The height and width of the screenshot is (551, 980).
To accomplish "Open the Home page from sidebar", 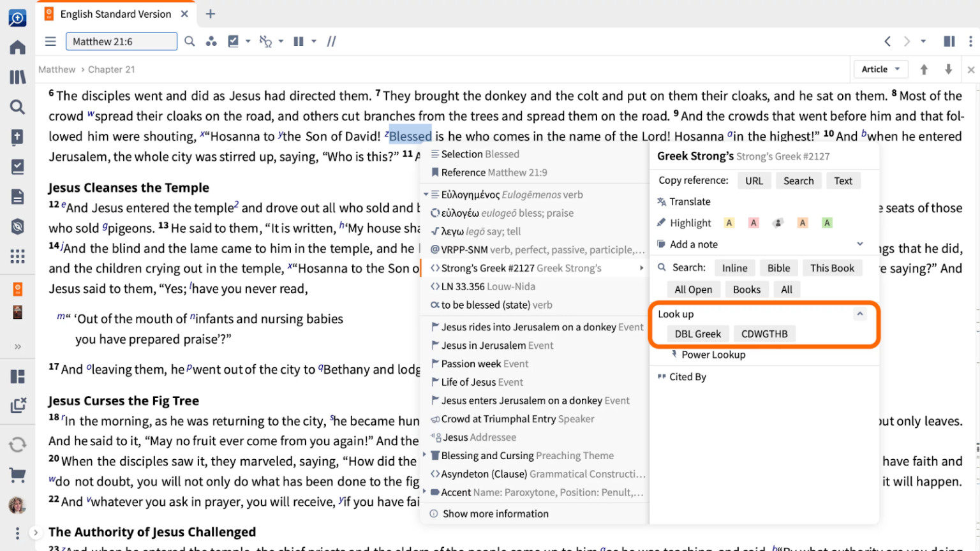I will point(17,48).
